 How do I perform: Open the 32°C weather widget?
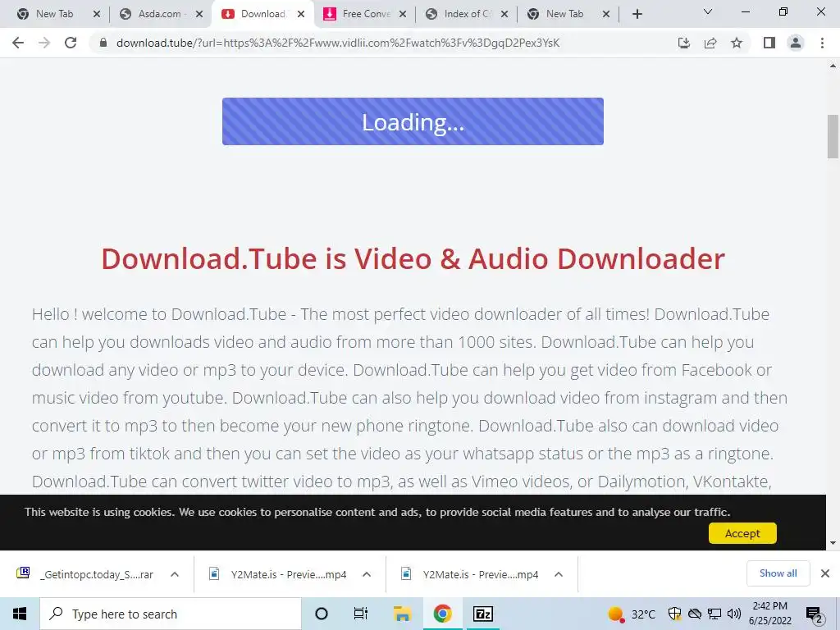coord(632,614)
